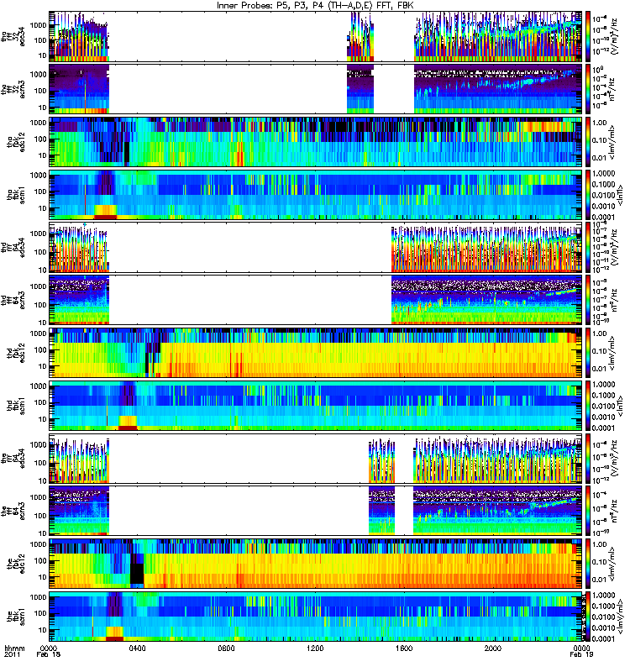The image size is (630, 672).
Task: Click the tha fbk edc12 spectrogram panel
Action: click(x=316, y=142)
